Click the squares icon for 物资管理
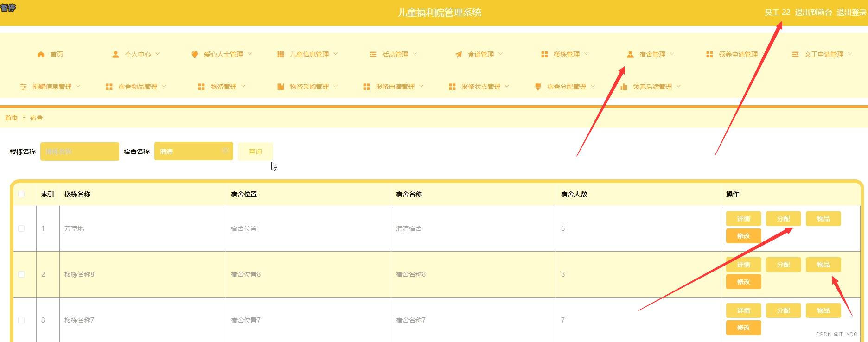The width and height of the screenshot is (868, 342). tap(201, 87)
